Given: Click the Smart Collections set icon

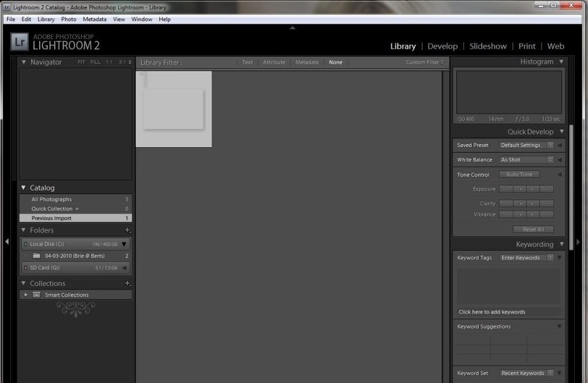Looking at the screenshot, I should click(x=36, y=295).
